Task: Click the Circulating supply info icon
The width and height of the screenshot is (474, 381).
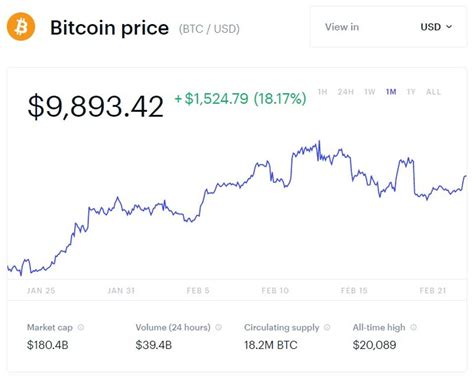Action: click(327, 327)
